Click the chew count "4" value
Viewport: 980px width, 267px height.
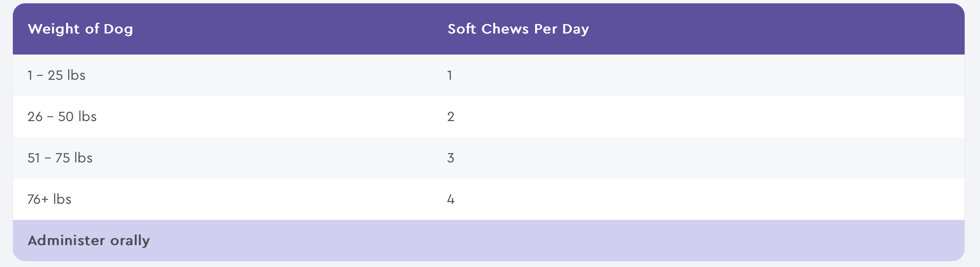451,200
